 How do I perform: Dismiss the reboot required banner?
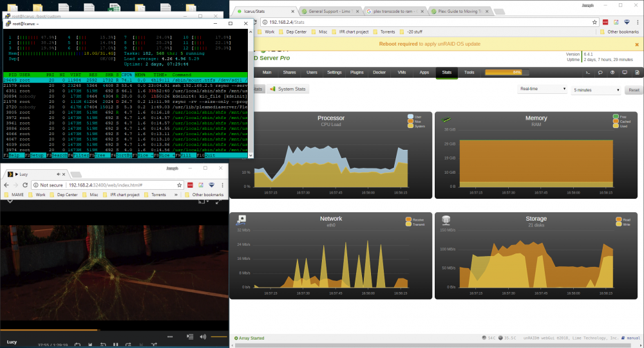point(637,44)
